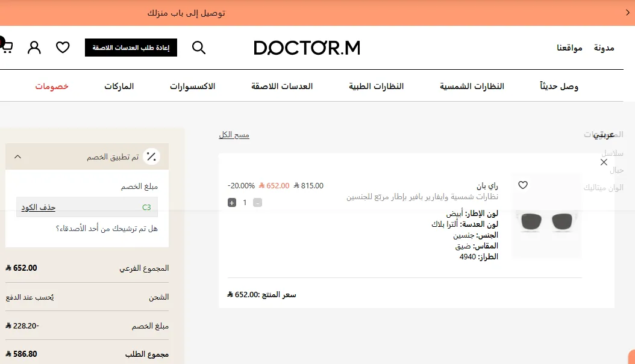Open the user account icon
This screenshot has width=635, height=364.
(x=34, y=48)
